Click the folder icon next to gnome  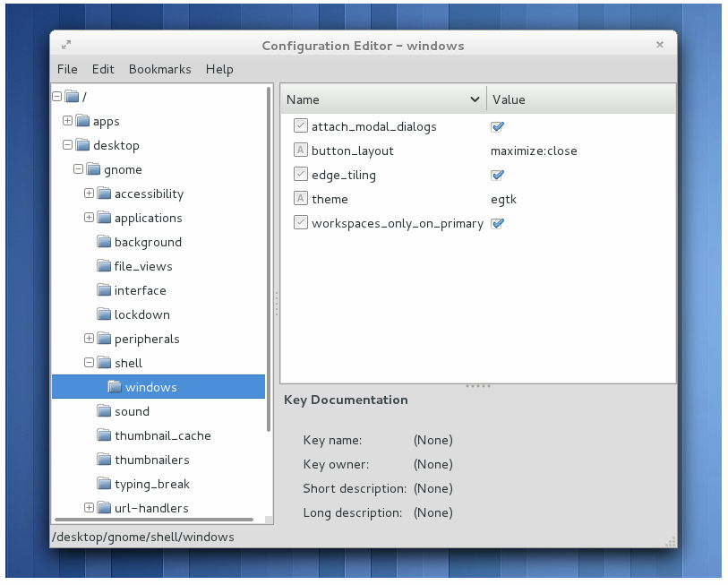(x=93, y=169)
